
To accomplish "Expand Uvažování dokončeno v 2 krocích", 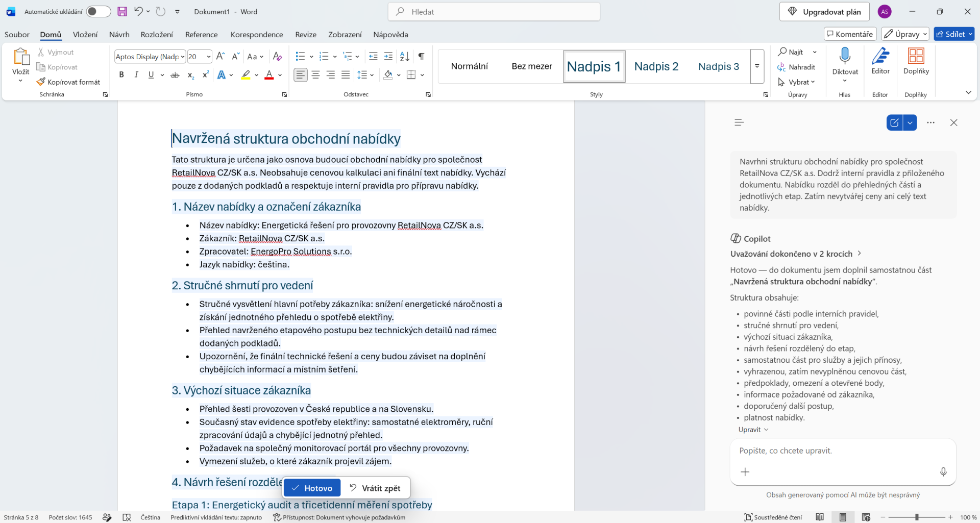I will pos(796,254).
